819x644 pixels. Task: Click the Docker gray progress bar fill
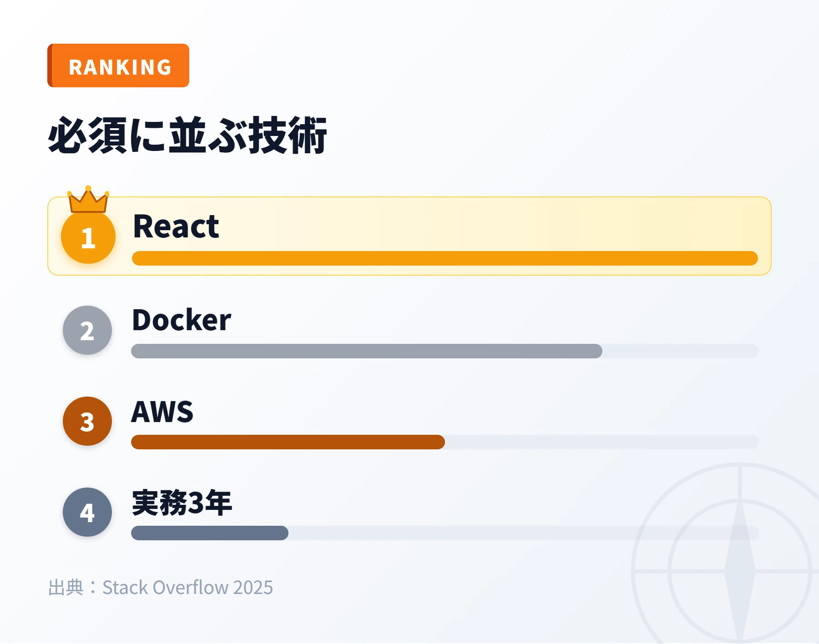[367, 351]
